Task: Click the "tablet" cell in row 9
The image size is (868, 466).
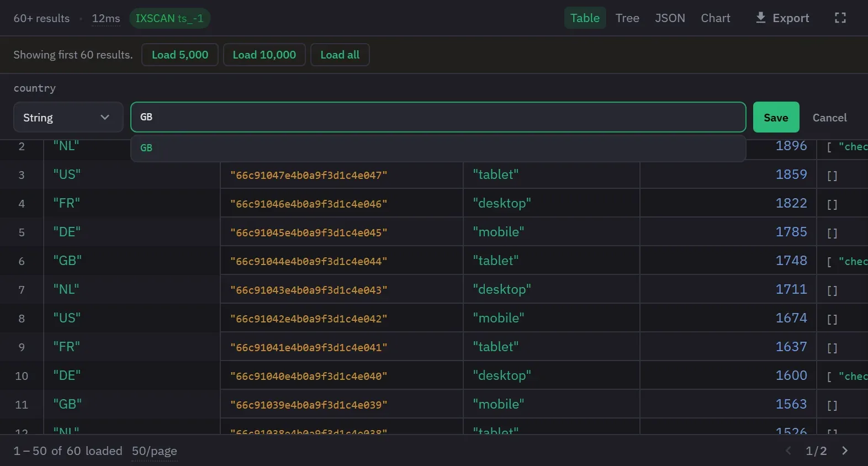Action: [551, 347]
